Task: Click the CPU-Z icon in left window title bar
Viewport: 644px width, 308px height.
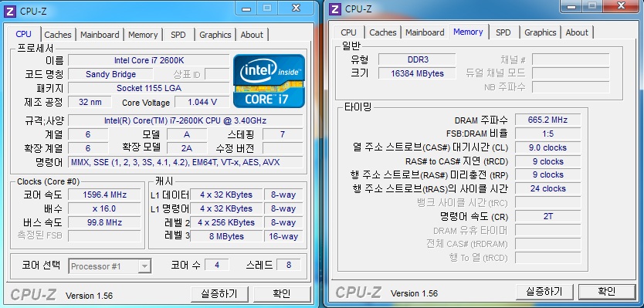Action: click(x=10, y=11)
